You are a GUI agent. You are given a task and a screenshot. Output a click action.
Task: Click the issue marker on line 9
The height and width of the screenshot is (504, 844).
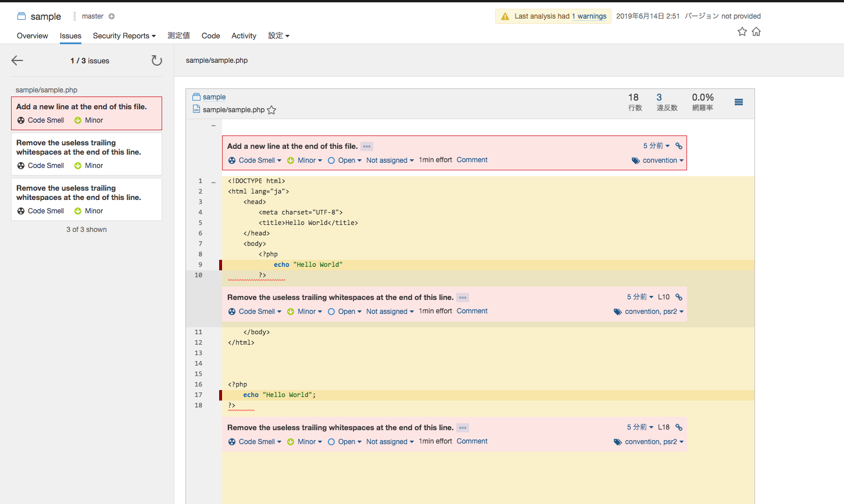[220, 265]
